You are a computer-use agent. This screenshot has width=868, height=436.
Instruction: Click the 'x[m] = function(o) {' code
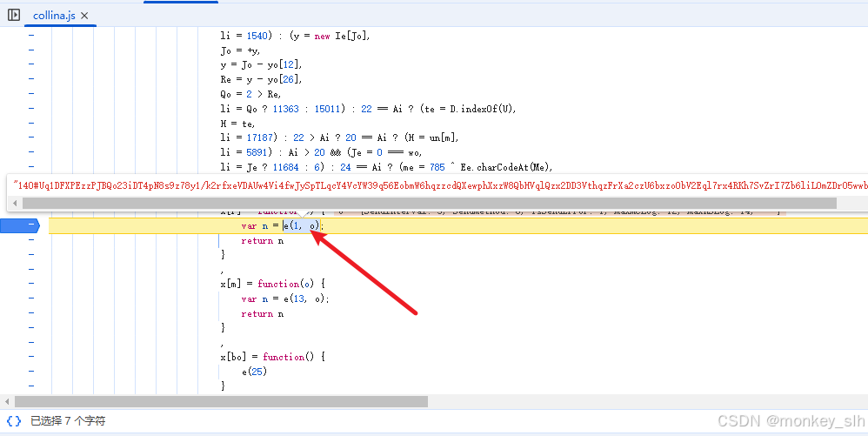click(273, 284)
